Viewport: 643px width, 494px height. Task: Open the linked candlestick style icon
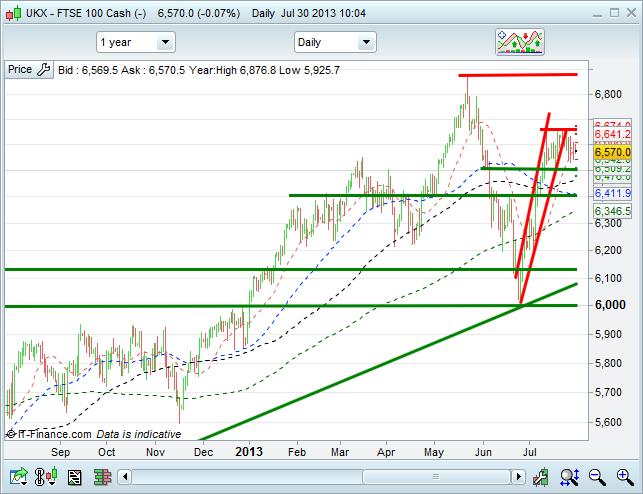pos(43,477)
